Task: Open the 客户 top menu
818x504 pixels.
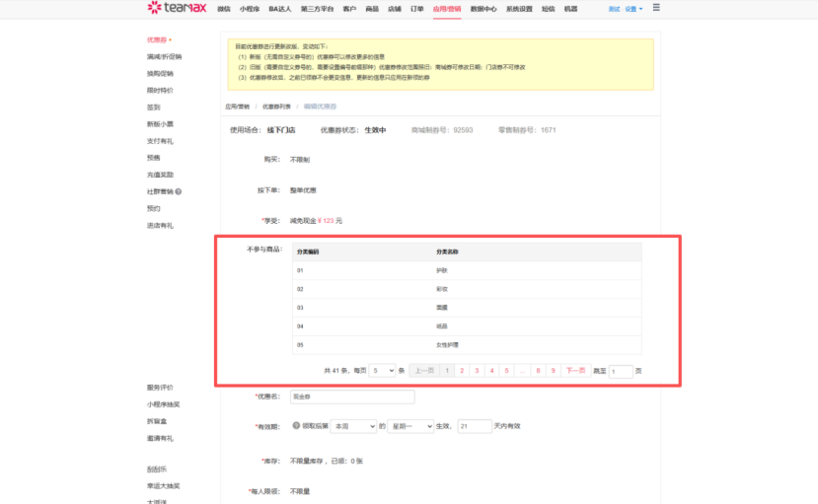Action: (349, 9)
